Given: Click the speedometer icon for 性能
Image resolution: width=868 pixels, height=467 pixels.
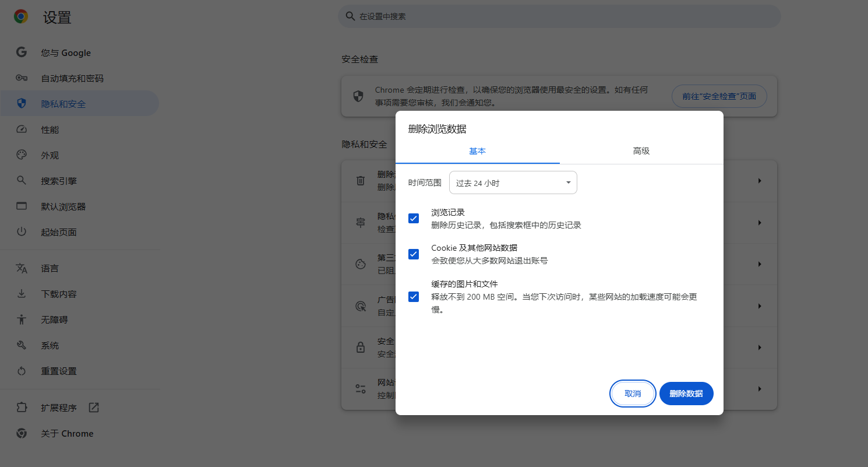Looking at the screenshot, I should 22,129.
